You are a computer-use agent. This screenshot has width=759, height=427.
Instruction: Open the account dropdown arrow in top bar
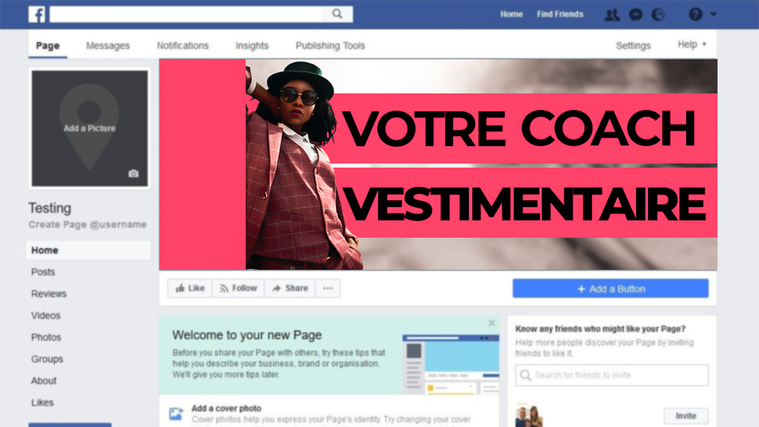713,15
